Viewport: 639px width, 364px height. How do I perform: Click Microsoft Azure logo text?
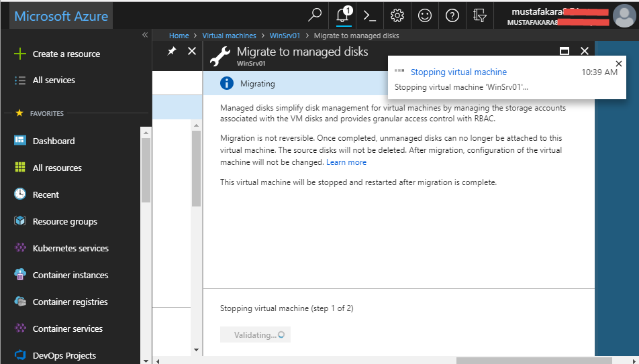tap(61, 16)
